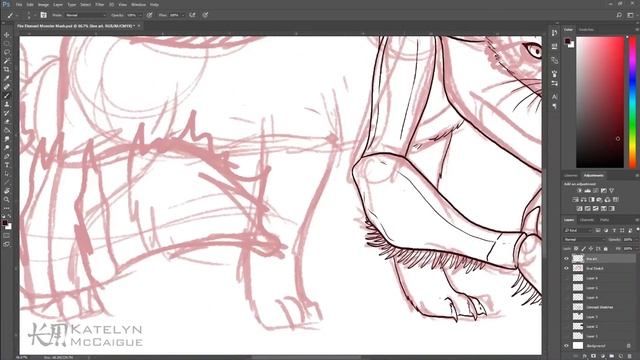Image resolution: width=640 pixels, height=360 pixels.
Task: Select the Clone Stamp tool
Action: 7,104
